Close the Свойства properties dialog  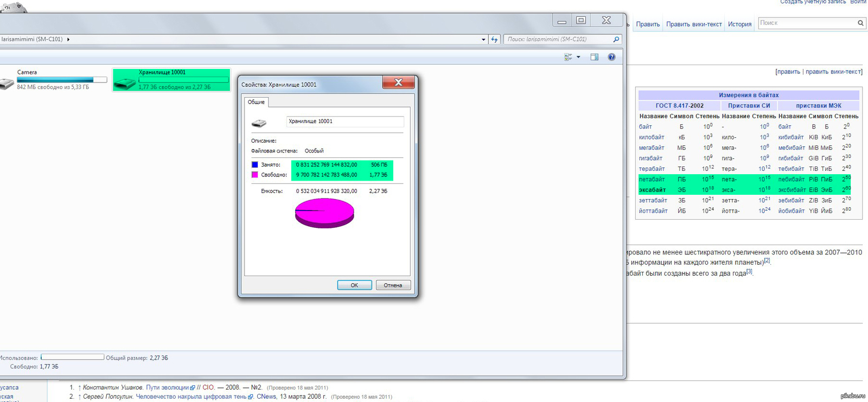tap(398, 82)
